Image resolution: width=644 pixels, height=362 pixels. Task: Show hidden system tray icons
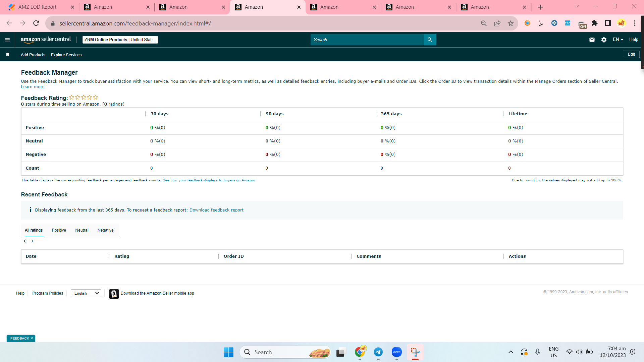(x=511, y=352)
